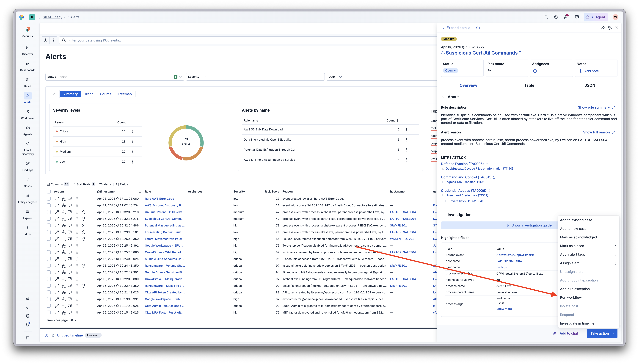Open more actions for Okta MFA Factor Reset row
This screenshot has height=364, width=639.
click(77, 312)
